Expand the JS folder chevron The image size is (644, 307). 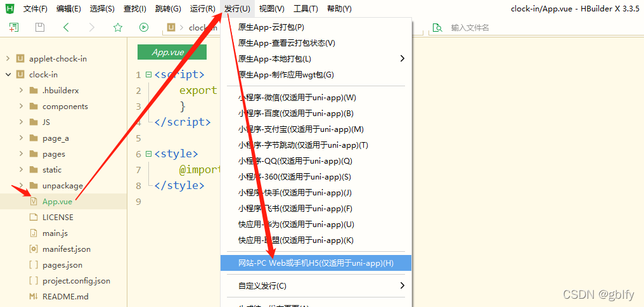coord(21,122)
